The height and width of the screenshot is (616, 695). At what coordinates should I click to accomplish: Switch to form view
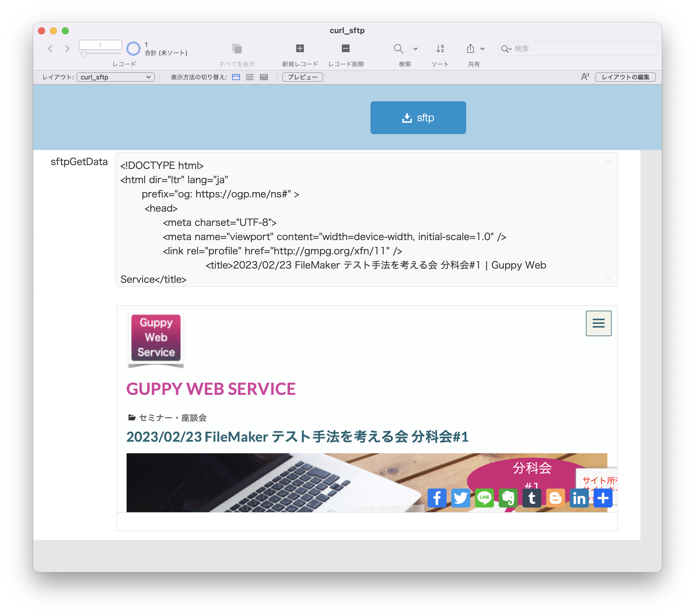tap(236, 77)
